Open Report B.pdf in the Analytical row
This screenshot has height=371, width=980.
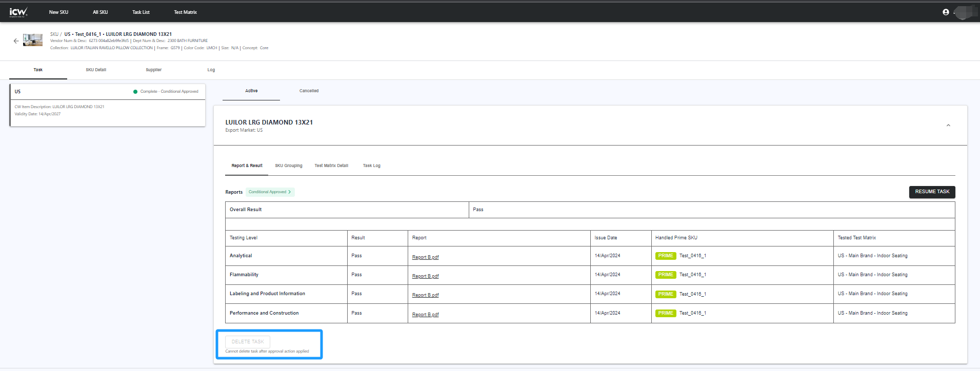coord(425,257)
